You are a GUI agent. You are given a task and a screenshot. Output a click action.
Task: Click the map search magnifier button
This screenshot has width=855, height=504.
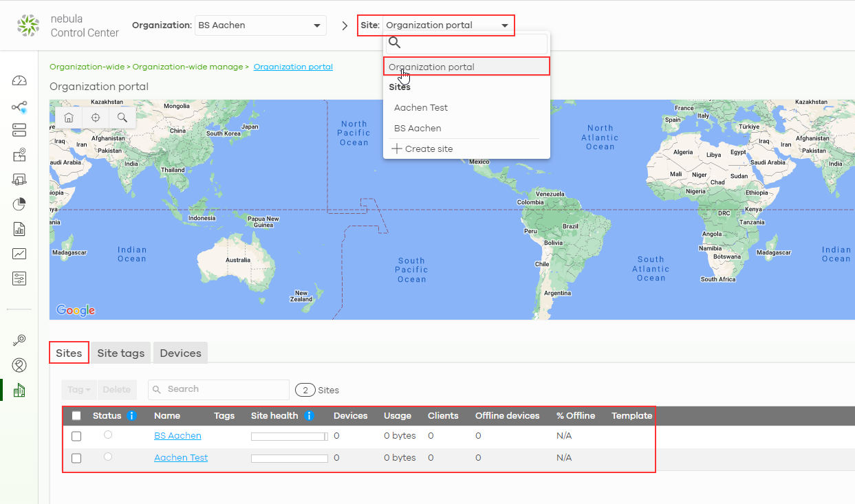(x=122, y=118)
